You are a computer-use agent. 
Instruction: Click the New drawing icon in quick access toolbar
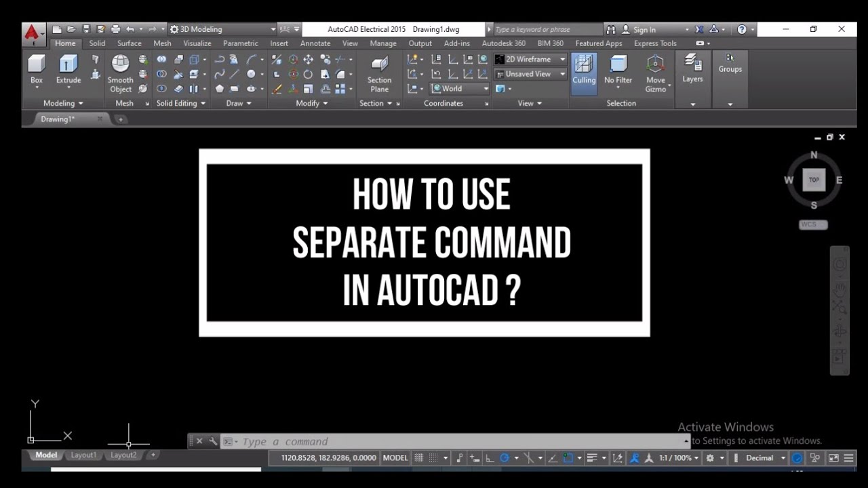point(57,29)
